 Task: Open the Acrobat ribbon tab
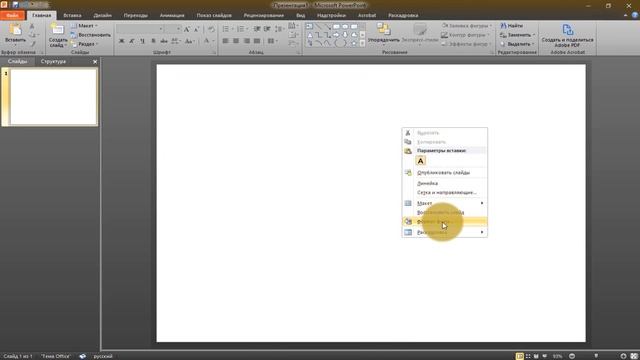click(367, 16)
